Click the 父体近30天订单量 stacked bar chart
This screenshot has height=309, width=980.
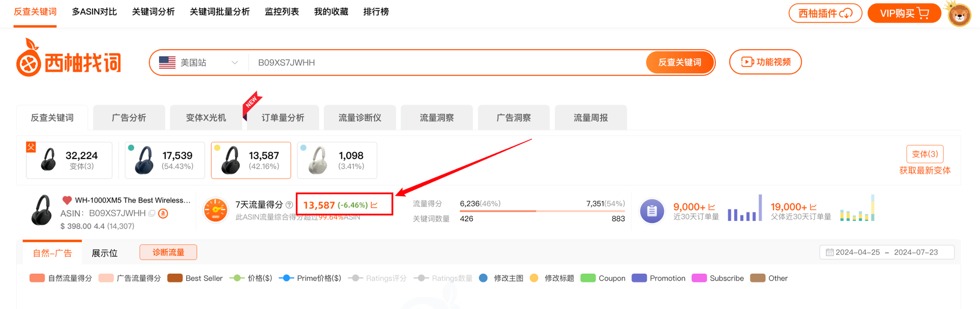point(857,208)
